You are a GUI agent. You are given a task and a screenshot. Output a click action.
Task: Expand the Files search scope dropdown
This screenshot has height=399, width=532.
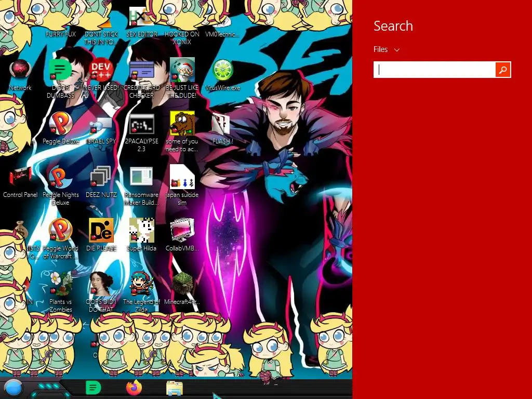(x=387, y=49)
